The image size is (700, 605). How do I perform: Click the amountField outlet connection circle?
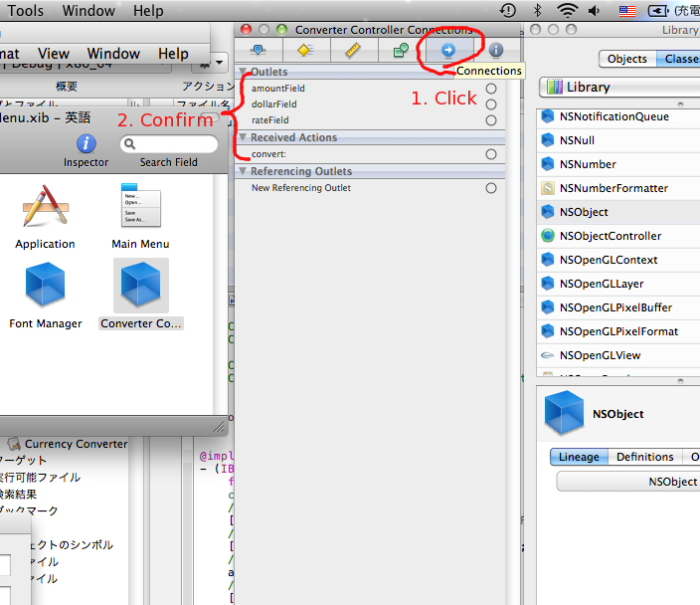(x=491, y=89)
